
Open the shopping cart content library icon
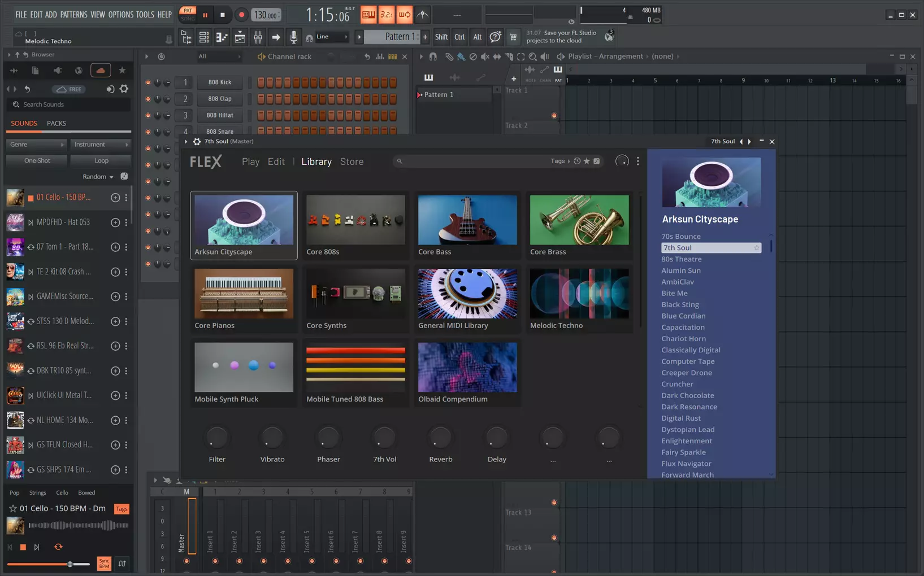[513, 37]
